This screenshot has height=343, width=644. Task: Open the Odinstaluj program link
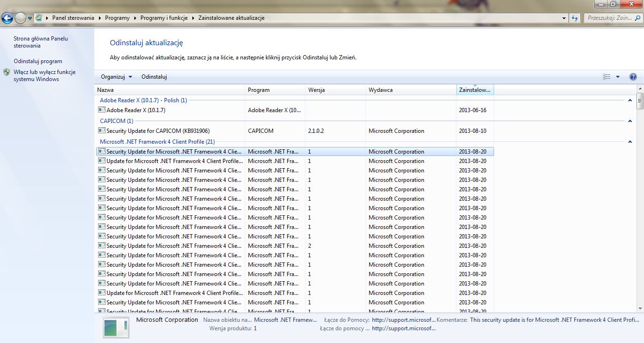tap(38, 61)
